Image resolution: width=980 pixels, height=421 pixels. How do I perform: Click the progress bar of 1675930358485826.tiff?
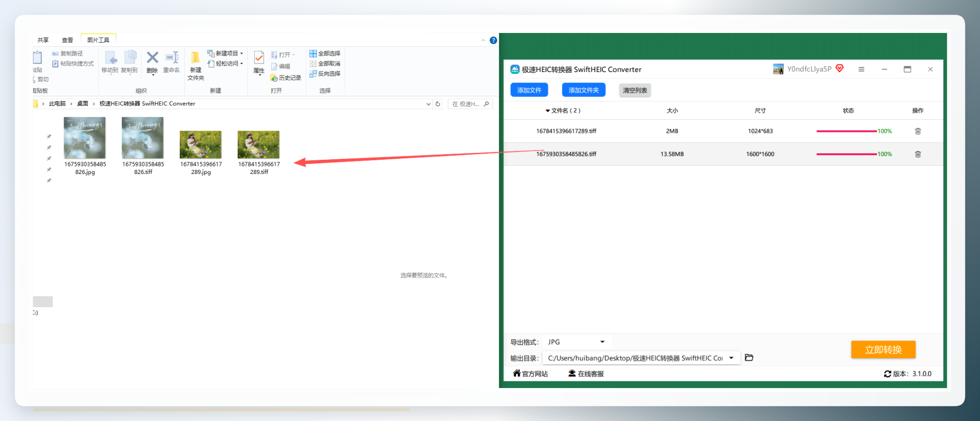click(x=847, y=154)
